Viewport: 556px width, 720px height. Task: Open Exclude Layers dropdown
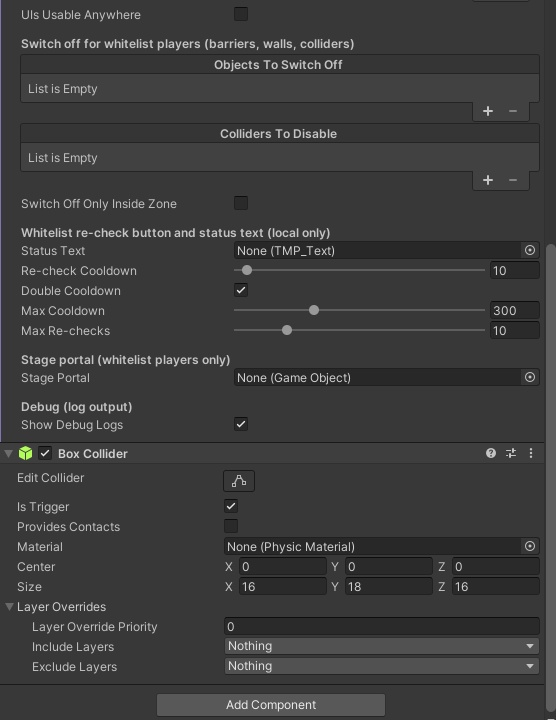pyautogui.click(x=382, y=666)
